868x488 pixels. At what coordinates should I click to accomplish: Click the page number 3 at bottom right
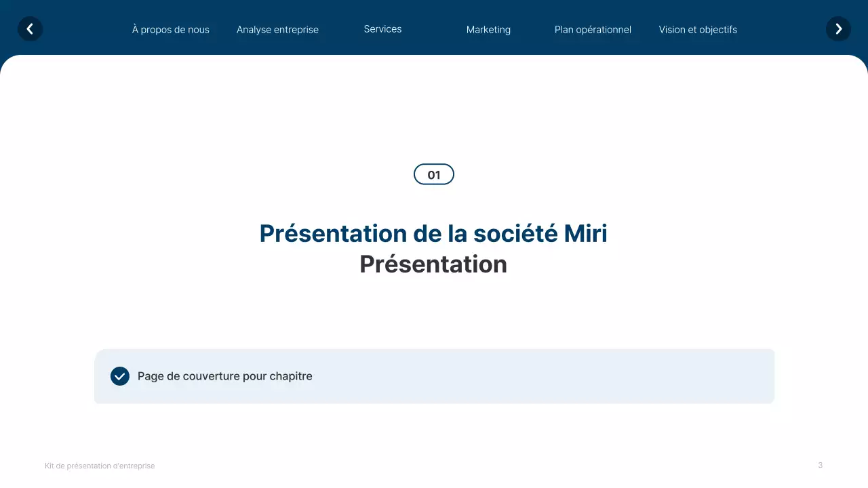(x=820, y=465)
